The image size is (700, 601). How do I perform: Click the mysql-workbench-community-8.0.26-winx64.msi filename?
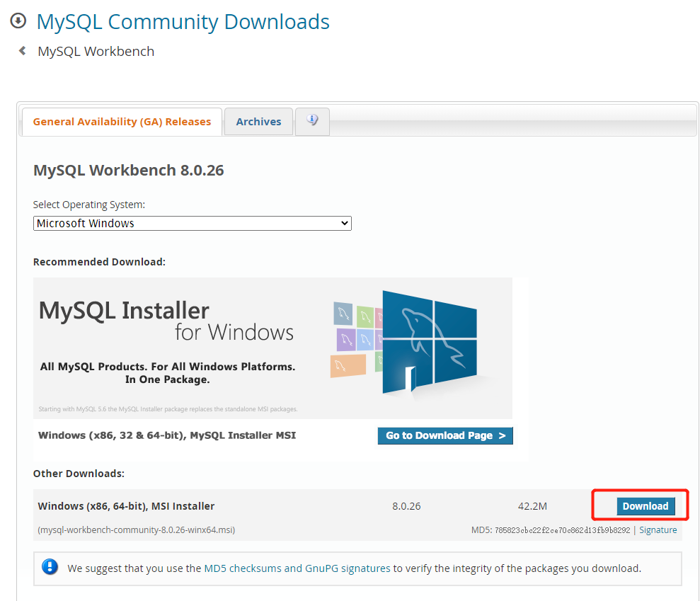click(x=137, y=530)
